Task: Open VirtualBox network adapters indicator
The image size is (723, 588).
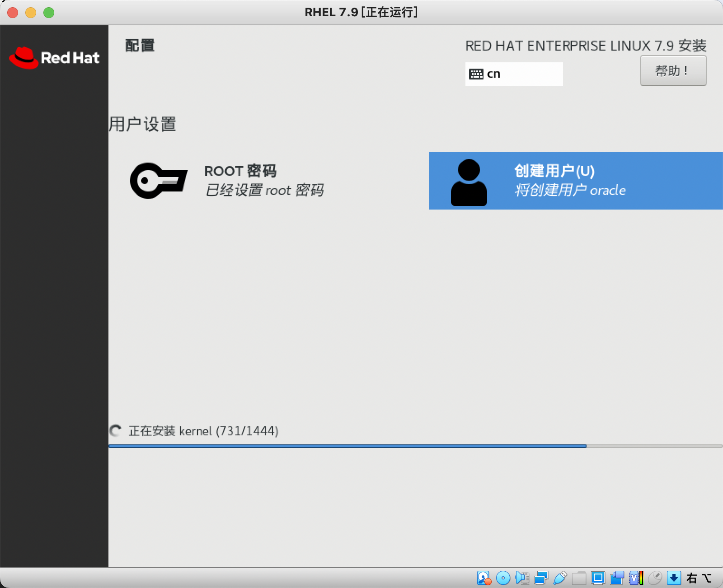Action: (x=541, y=578)
